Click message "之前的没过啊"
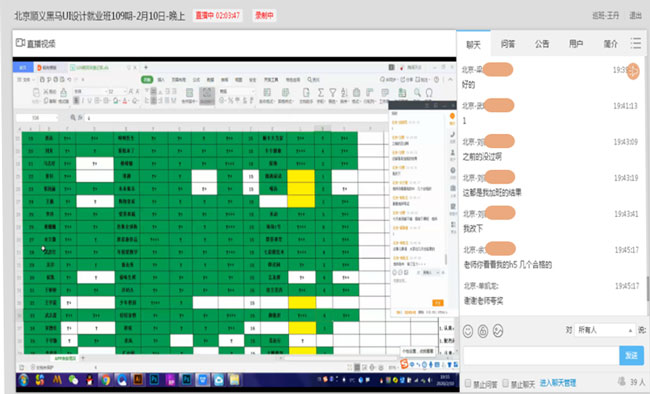Image resolution: width=650 pixels, height=394 pixels. tap(482, 157)
